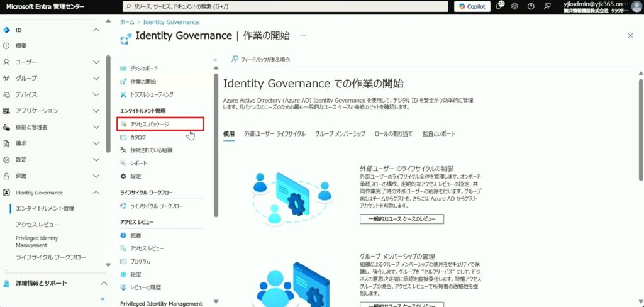
Task: Open ライフサイクル ワークフロー in left sidebar
Action: pyautogui.click(x=51, y=257)
